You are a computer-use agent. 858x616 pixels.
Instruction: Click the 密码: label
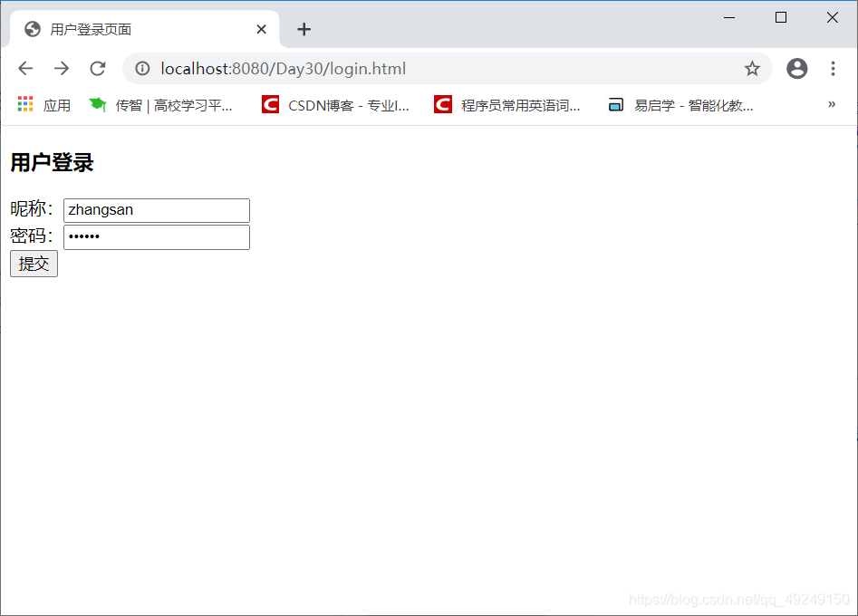click(x=31, y=236)
